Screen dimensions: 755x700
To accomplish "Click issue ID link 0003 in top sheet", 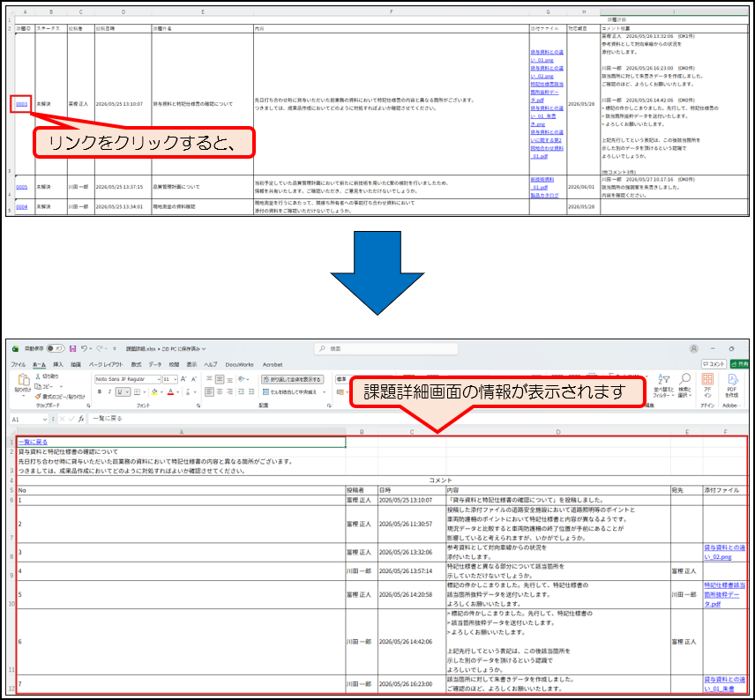I will [22, 104].
